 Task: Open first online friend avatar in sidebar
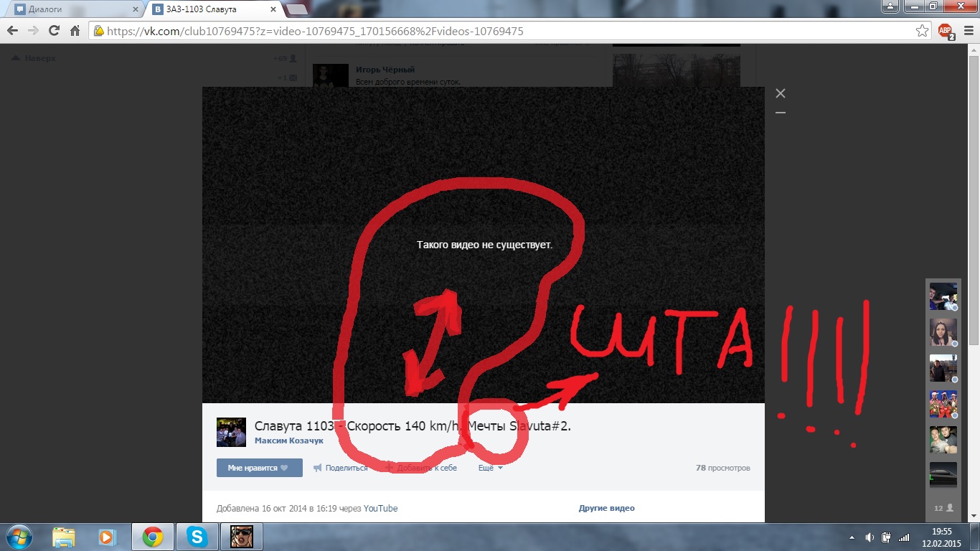pyautogui.click(x=943, y=296)
